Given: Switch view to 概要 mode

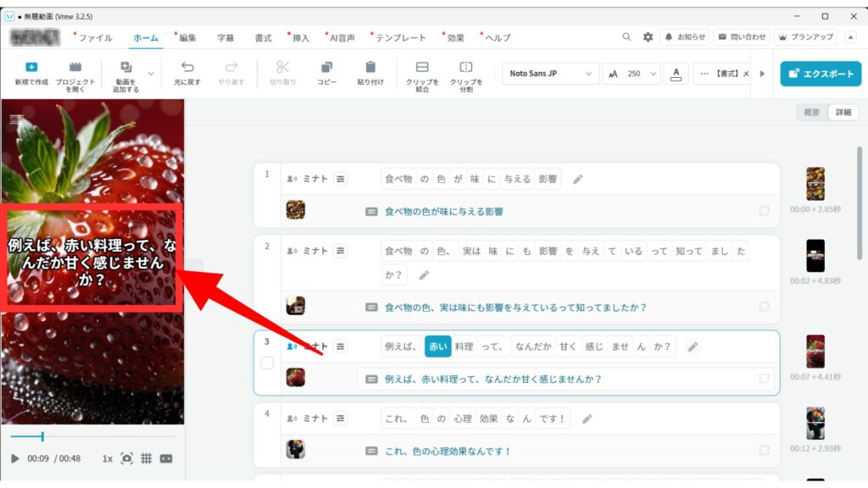Looking at the screenshot, I should 811,113.
